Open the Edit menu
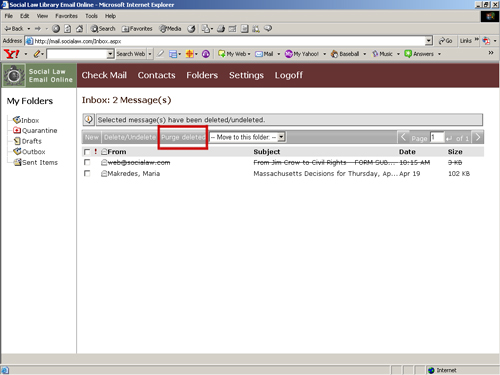The width and height of the screenshot is (500, 375). (x=24, y=16)
